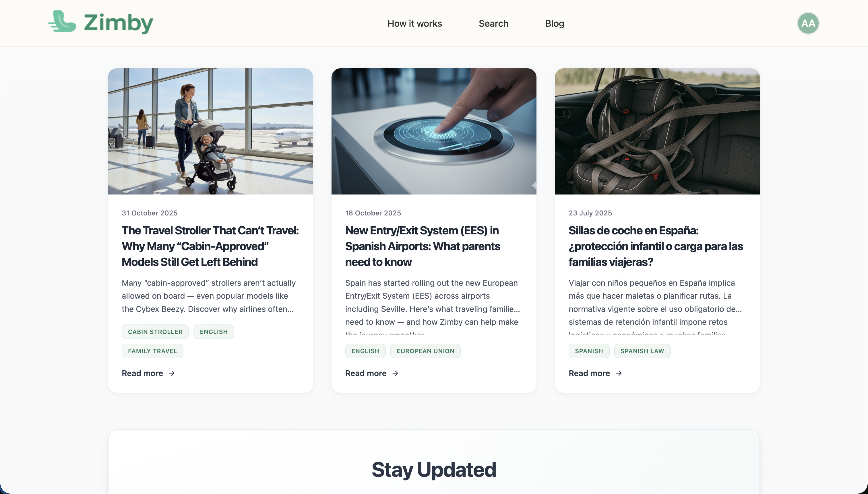Open the car seat with straps image
This screenshot has width=868, height=494.
657,131
